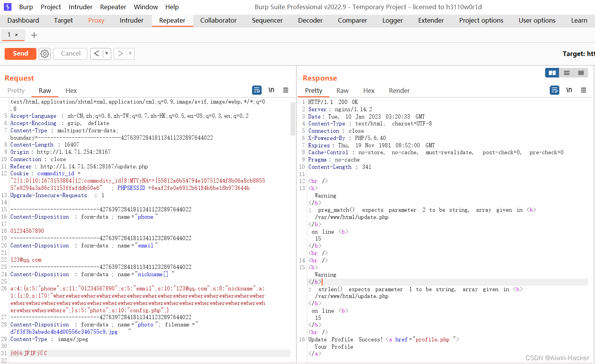
Task: Select top-bottom split layout view icon
Action: tap(567, 73)
